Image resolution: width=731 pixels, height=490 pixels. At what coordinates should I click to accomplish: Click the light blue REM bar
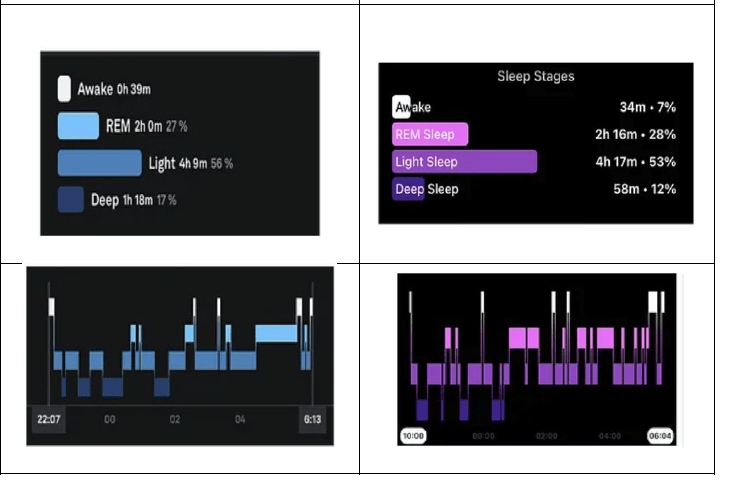pyautogui.click(x=78, y=126)
